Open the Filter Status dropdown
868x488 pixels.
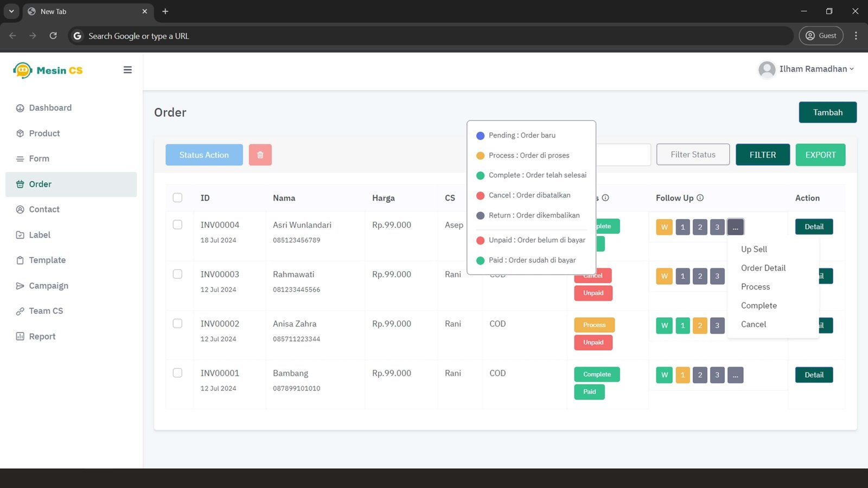[693, 155]
